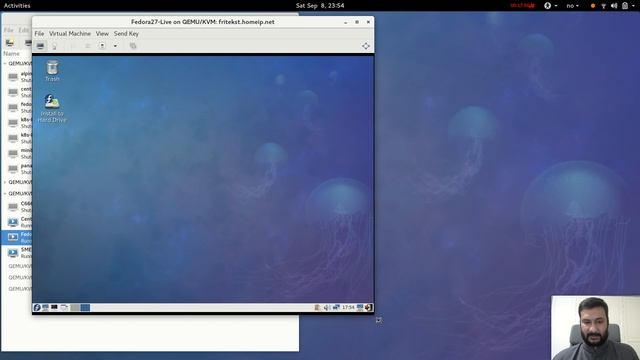The image size is (640, 360).
Task: Click the Manage snapshots toolbar icon
Action: click(x=133, y=46)
